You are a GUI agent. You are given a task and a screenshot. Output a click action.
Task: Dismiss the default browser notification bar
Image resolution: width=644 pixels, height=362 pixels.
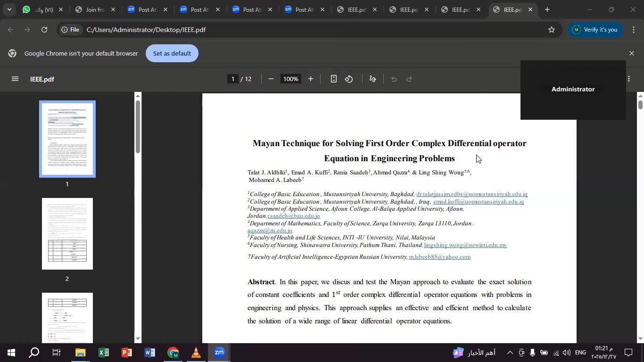point(632,53)
